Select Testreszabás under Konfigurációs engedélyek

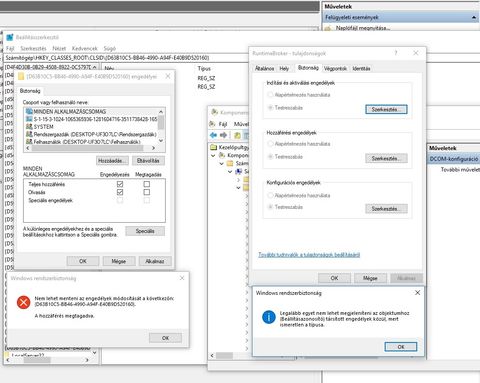(270, 207)
